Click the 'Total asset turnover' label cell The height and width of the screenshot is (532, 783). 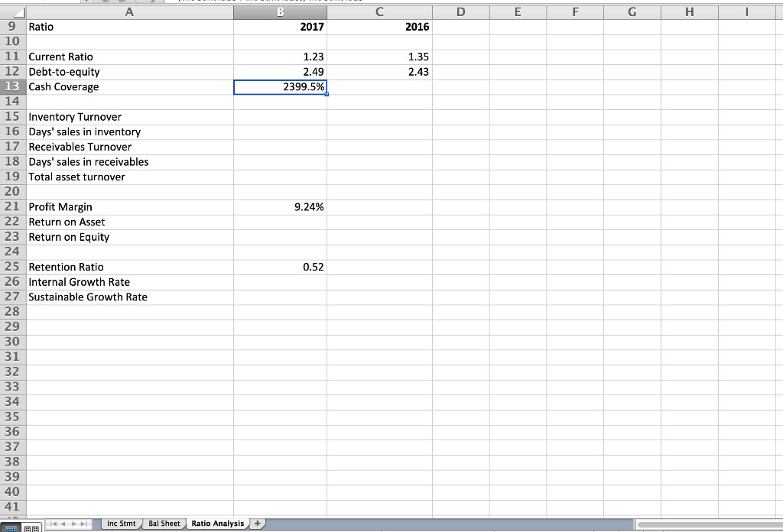coord(130,177)
